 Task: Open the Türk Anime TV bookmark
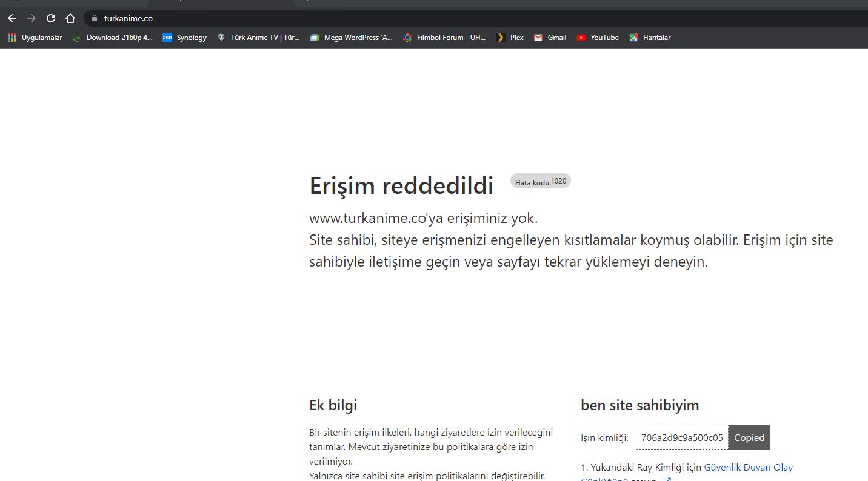(x=258, y=38)
